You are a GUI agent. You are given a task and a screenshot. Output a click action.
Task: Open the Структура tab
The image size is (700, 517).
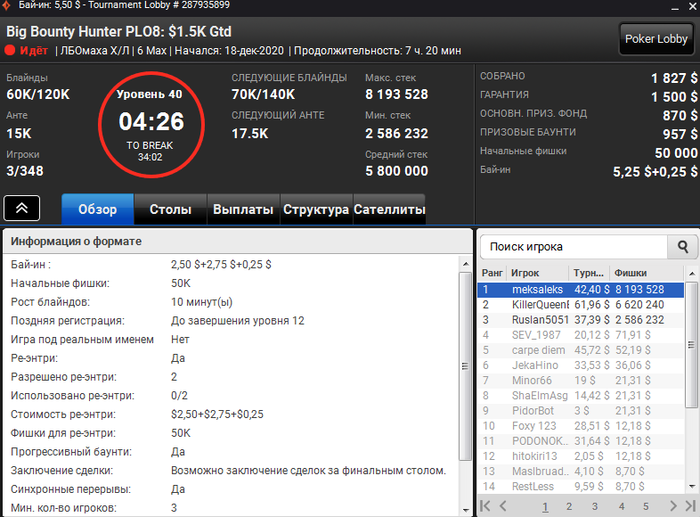(316, 209)
